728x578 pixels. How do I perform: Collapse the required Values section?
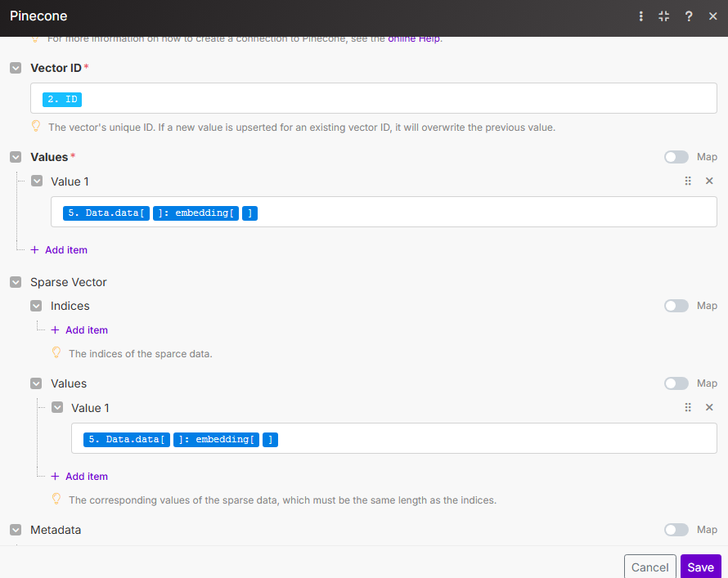point(16,157)
